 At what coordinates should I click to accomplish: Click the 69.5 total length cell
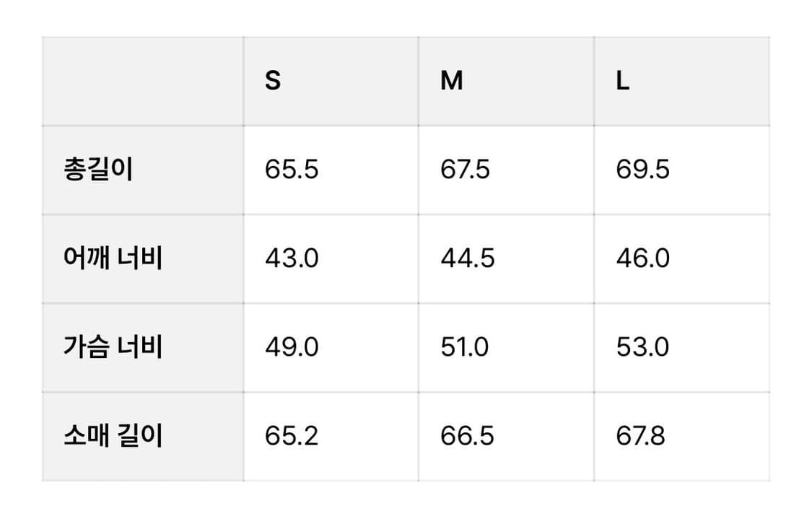[682, 170]
